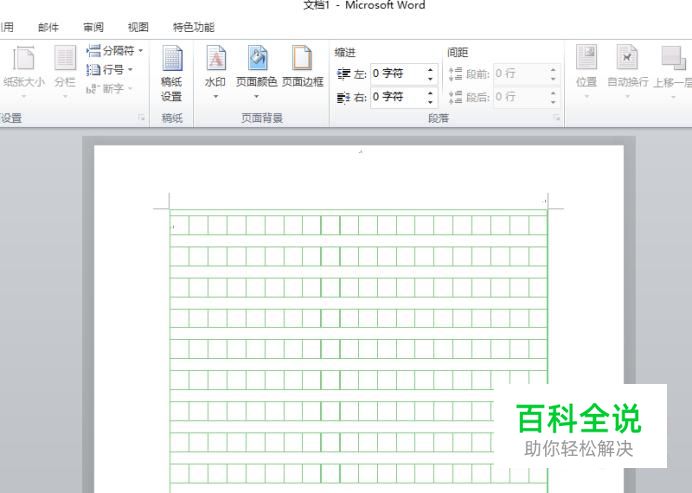Decrease the right indent with down arrow
The height and width of the screenshot is (493, 692).
tap(430, 102)
